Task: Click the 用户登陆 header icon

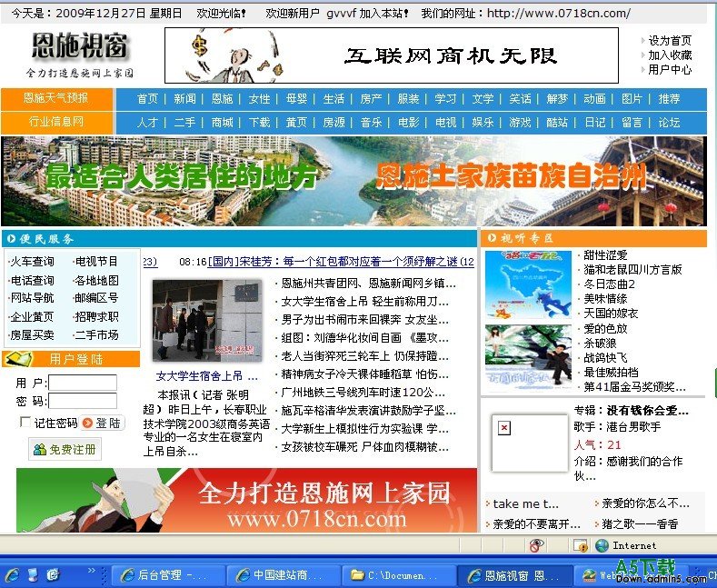Action: click(18, 359)
